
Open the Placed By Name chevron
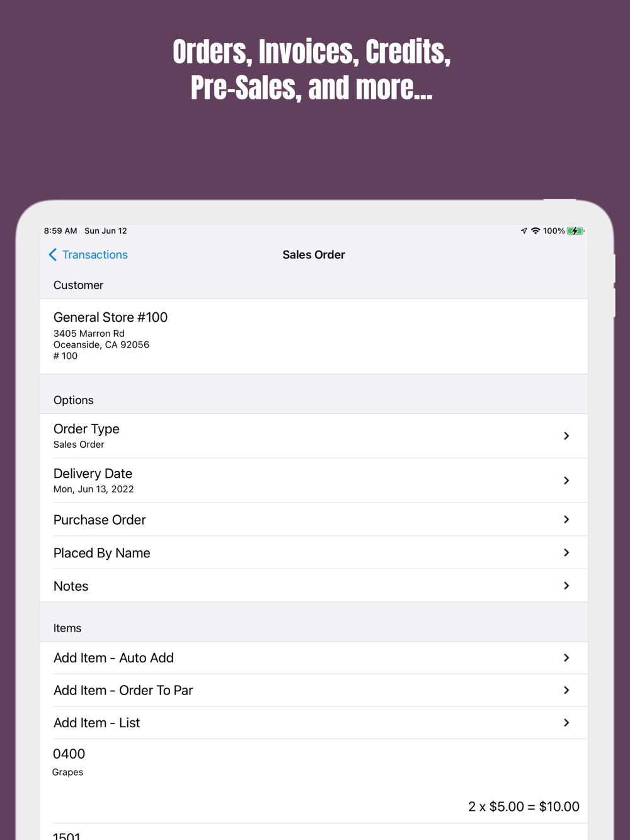point(566,552)
